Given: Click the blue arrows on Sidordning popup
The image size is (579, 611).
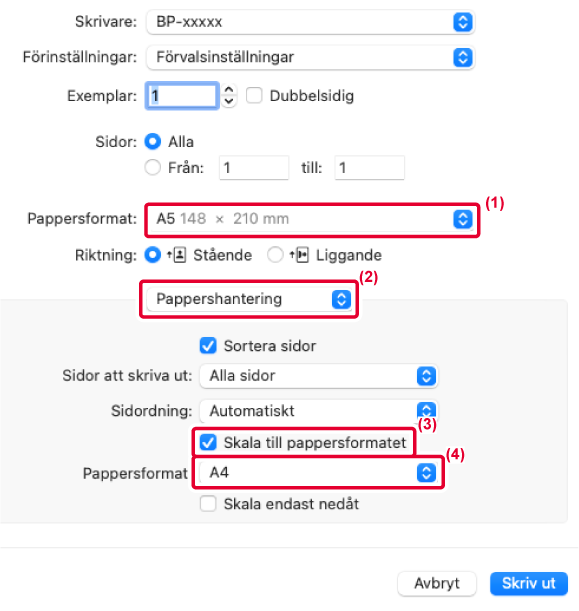Looking at the screenshot, I should tap(426, 411).
